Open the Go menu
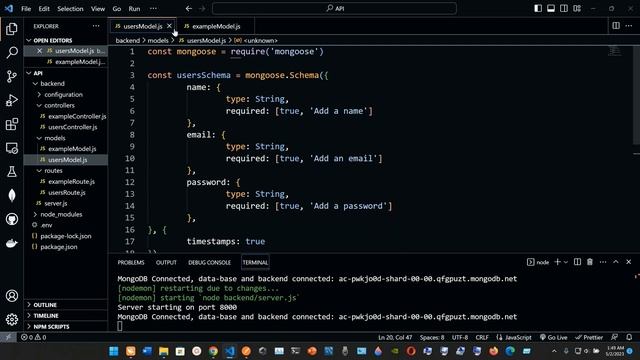The image size is (640, 360). pos(117,9)
